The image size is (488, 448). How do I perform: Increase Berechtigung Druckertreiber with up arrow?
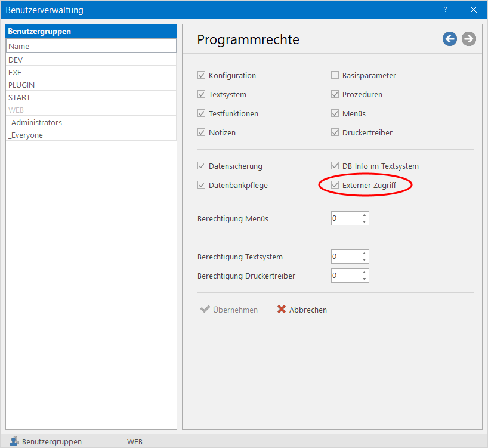[364, 273]
